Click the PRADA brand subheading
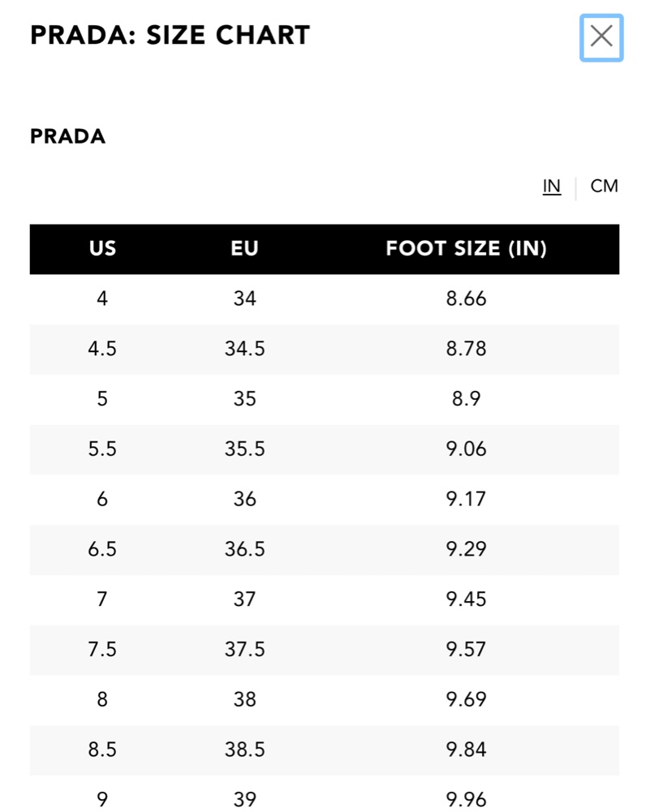This screenshot has width=650, height=812. [68, 136]
